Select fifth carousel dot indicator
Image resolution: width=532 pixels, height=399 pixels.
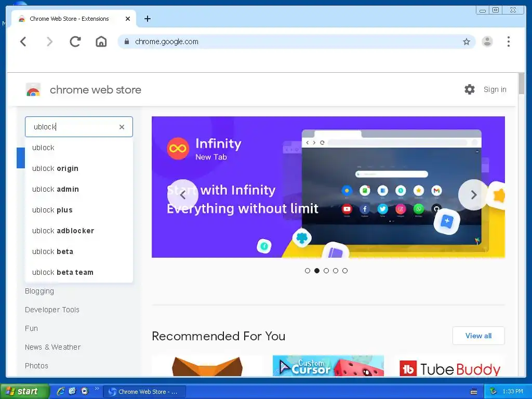pos(345,271)
